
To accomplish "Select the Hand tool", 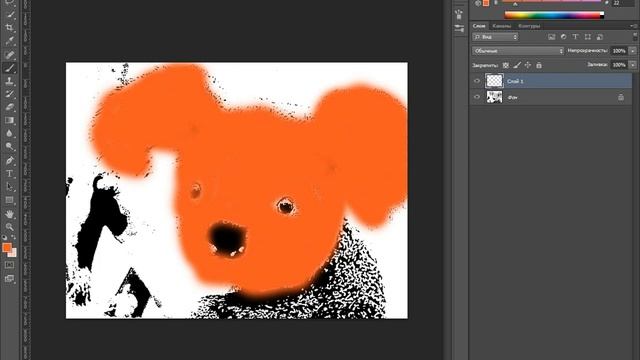I will 10,213.
